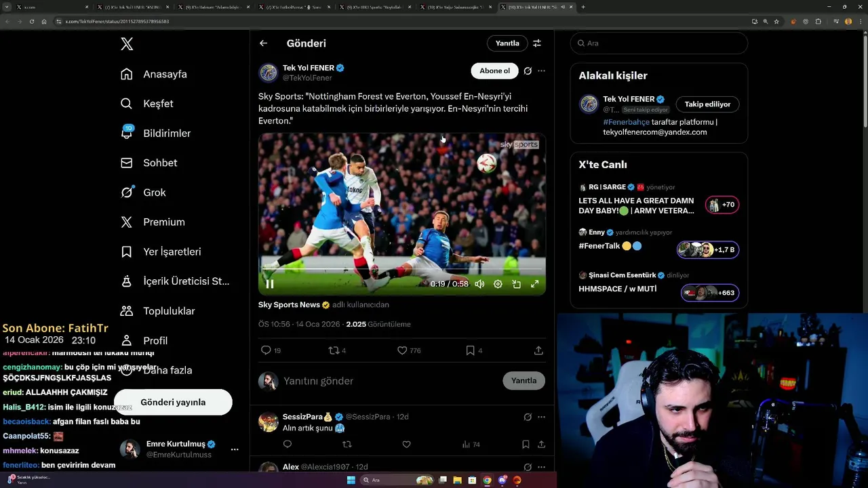Bookmark this page with star icon
This screenshot has width=868, height=488.
pos(776,22)
